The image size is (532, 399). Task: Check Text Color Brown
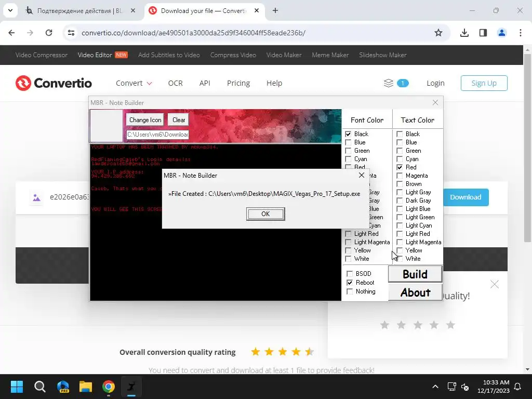[x=400, y=184]
